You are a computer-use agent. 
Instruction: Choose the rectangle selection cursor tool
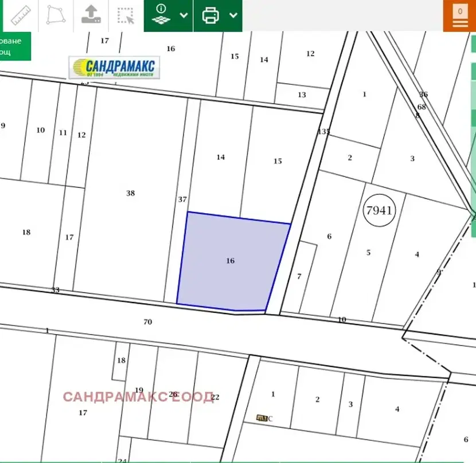[x=126, y=15]
